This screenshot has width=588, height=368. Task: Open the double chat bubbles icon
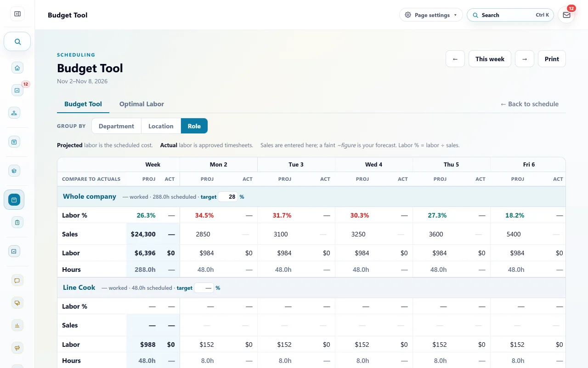17,303
